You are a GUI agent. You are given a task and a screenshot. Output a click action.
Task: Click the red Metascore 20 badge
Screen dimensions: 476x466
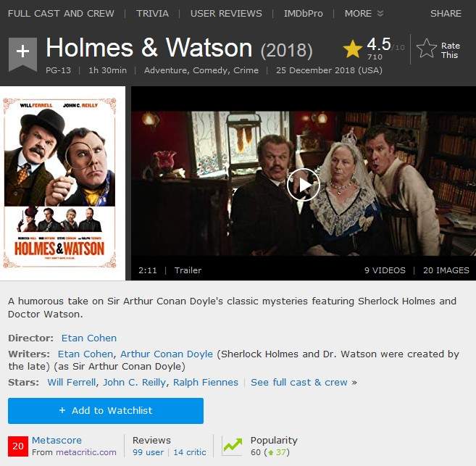point(18,446)
